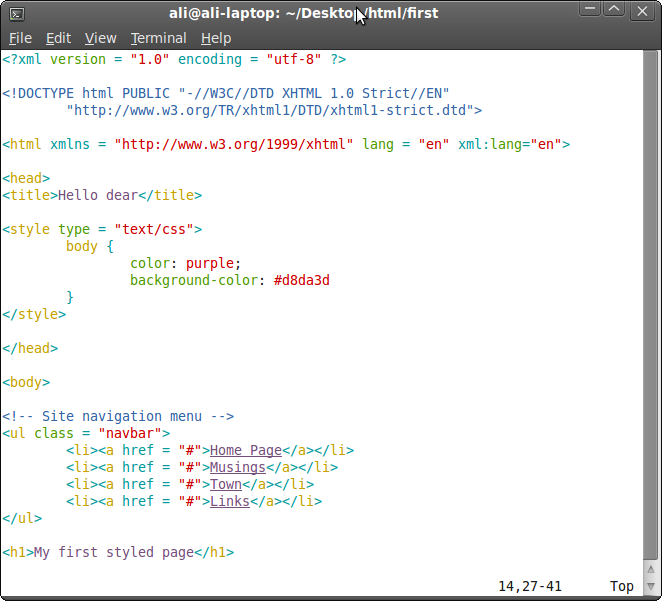Click the 'Home Page' link text
The height and width of the screenshot is (601, 662).
click(246, 450)
